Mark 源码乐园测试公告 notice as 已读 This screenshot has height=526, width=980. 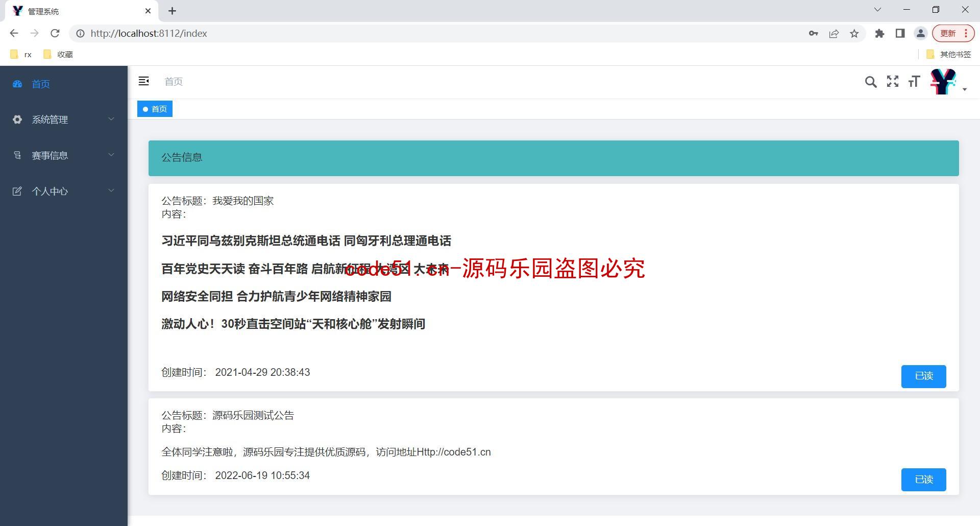pos(923,480)
